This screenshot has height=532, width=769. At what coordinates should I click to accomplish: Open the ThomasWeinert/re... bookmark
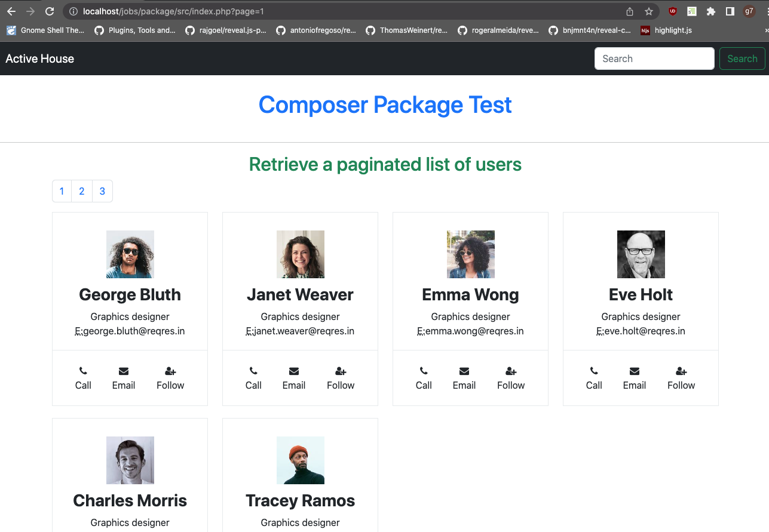407,30
